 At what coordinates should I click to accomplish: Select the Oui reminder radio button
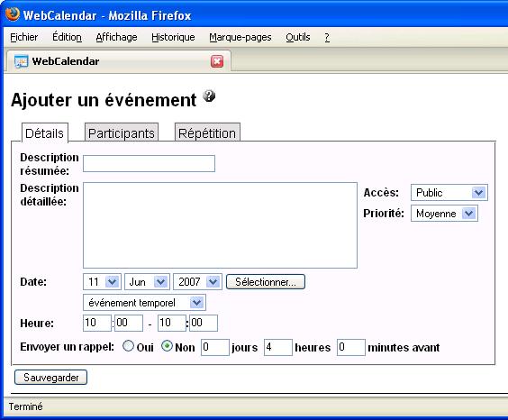tap(128, 346)
